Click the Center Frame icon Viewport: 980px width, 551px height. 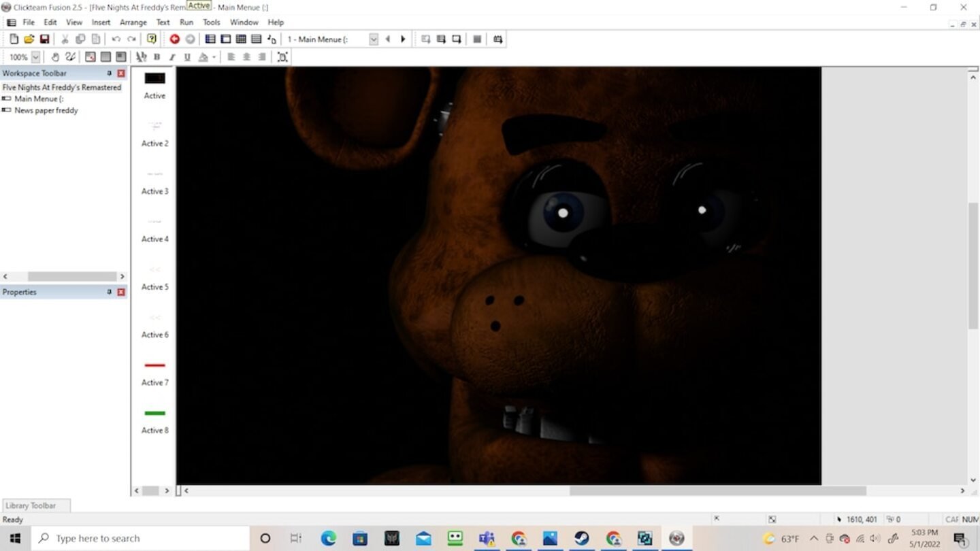[x=282, y=57]
